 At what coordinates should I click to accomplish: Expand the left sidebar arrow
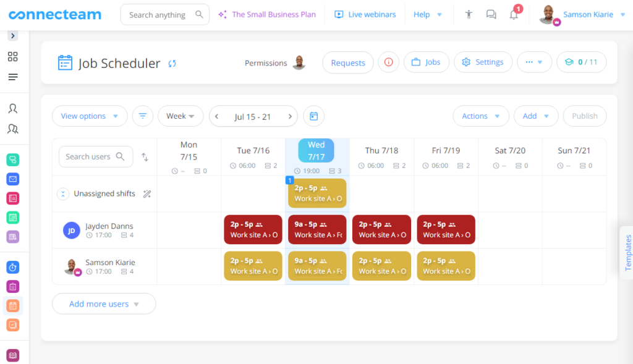pyautogui.click(x=13, y=36)
